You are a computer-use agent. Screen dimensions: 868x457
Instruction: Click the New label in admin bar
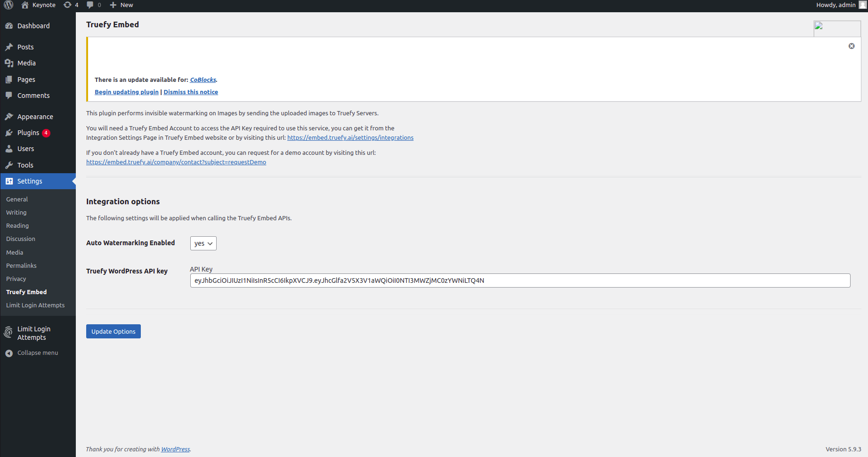127,5
